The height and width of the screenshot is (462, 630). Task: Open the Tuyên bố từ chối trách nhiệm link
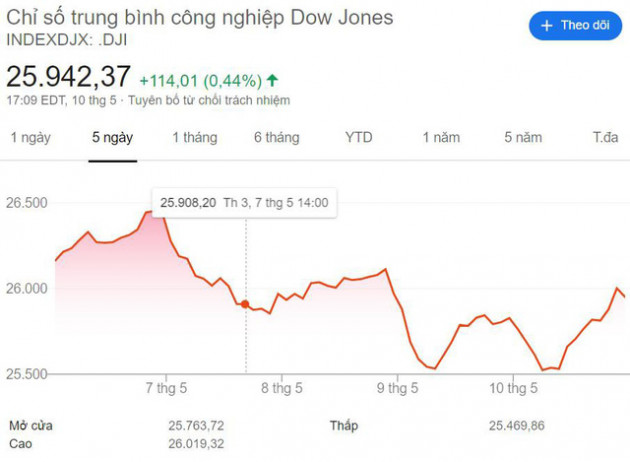tap(208, 100)
